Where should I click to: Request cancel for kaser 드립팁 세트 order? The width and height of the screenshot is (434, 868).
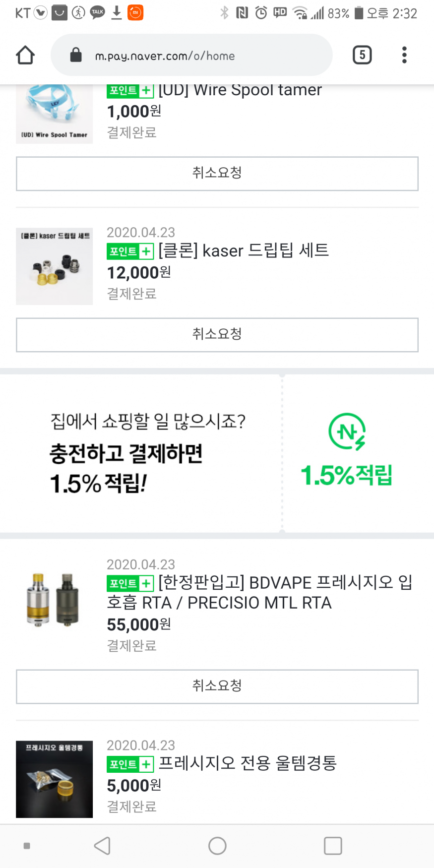pyautogui.click(x=217, y=335)
